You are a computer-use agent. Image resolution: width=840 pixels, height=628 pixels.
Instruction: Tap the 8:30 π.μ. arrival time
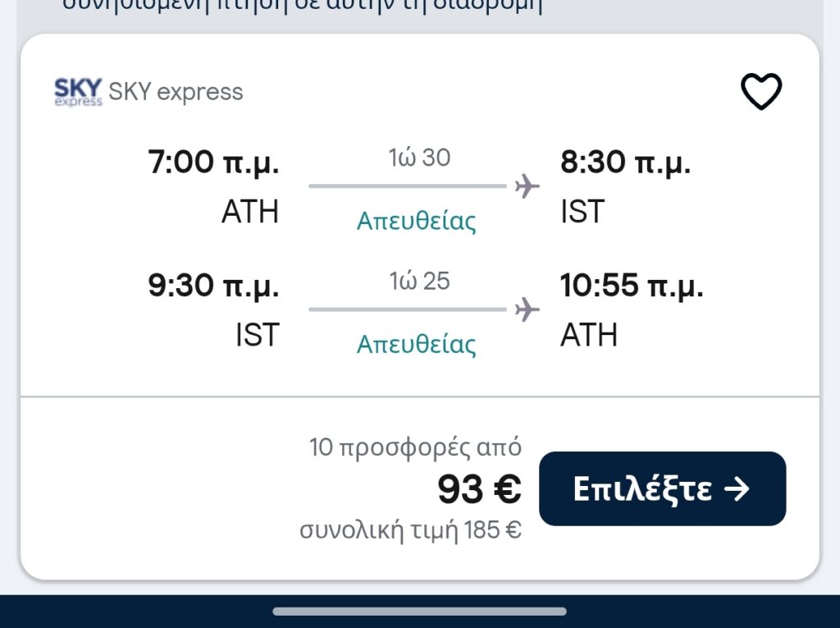625,163
